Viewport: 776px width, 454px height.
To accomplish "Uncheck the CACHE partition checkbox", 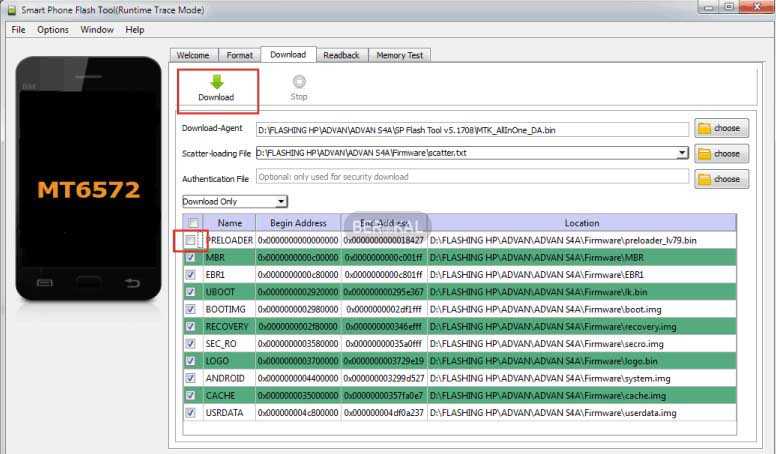I will (190, 396).
